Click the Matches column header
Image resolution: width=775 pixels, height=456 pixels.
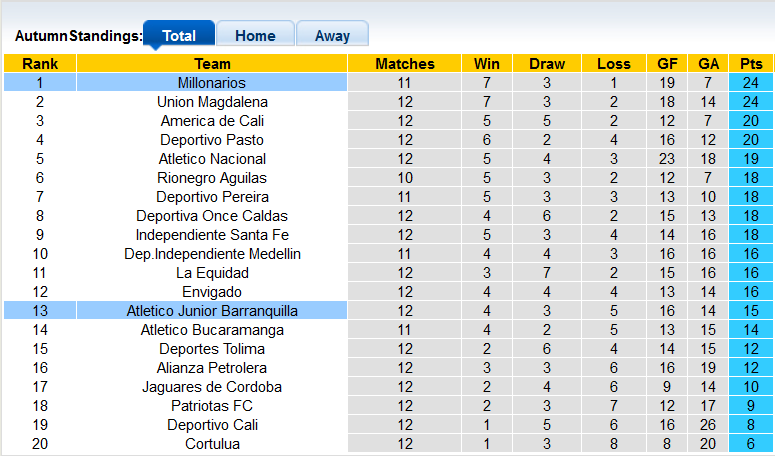pos(405,64)
